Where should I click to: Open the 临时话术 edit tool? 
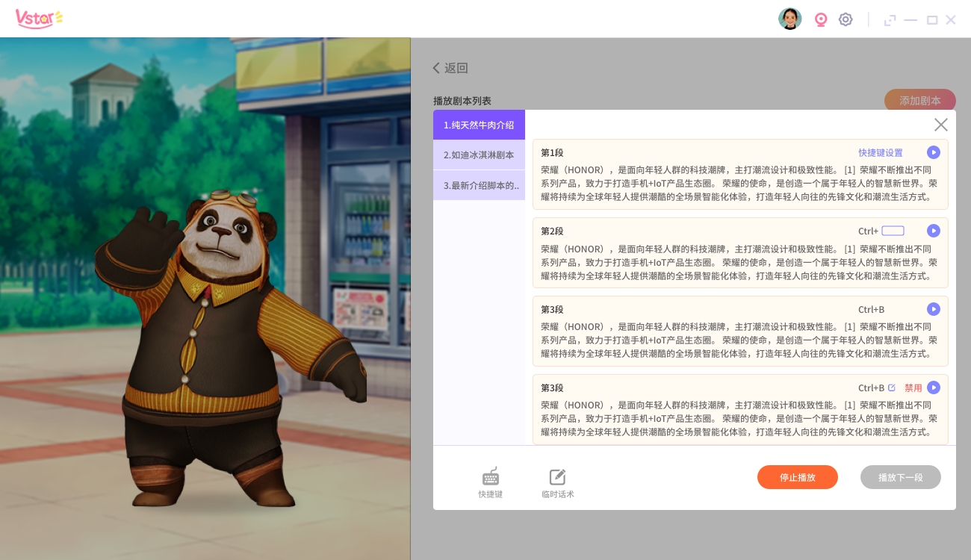[x=558, y=483]
